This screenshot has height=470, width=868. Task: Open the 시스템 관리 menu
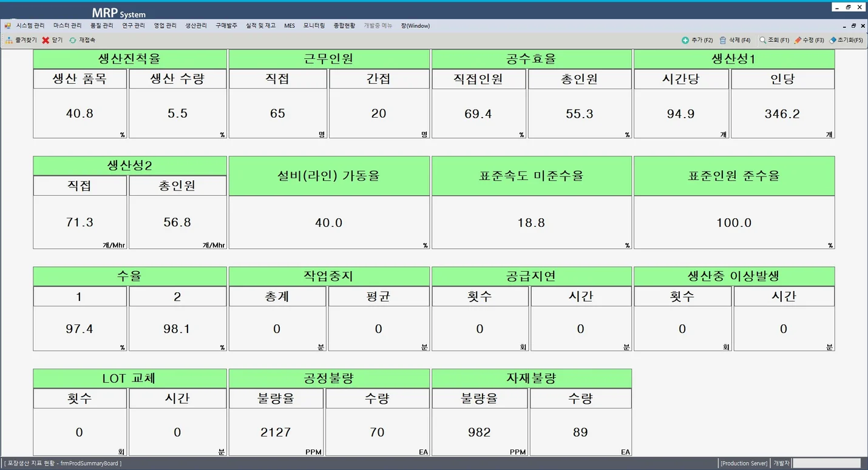tap(30, 26)
